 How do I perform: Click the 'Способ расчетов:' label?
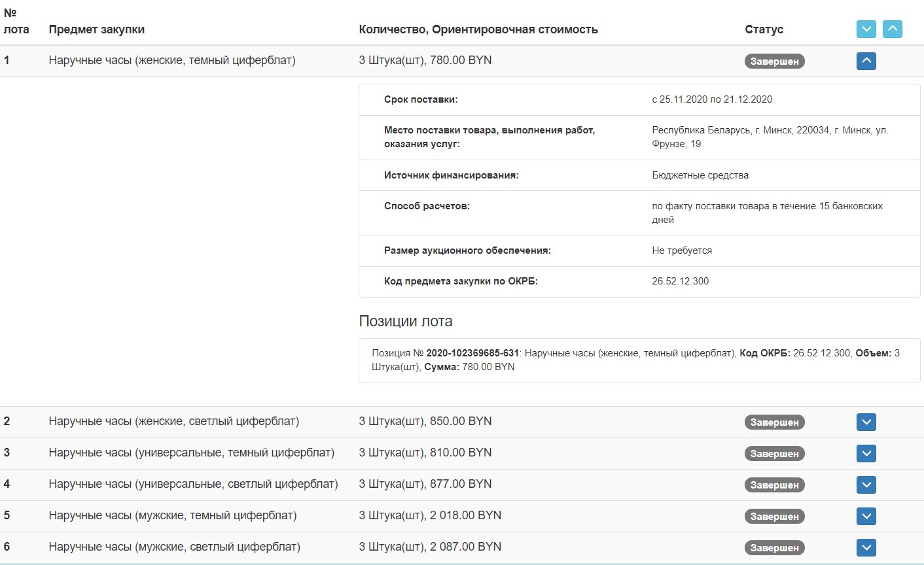427,206
